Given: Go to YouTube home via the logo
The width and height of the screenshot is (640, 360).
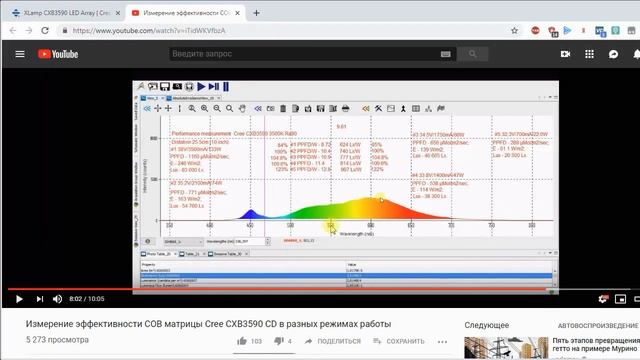Looking at the screenshot, I should click(x=58, y=54).
